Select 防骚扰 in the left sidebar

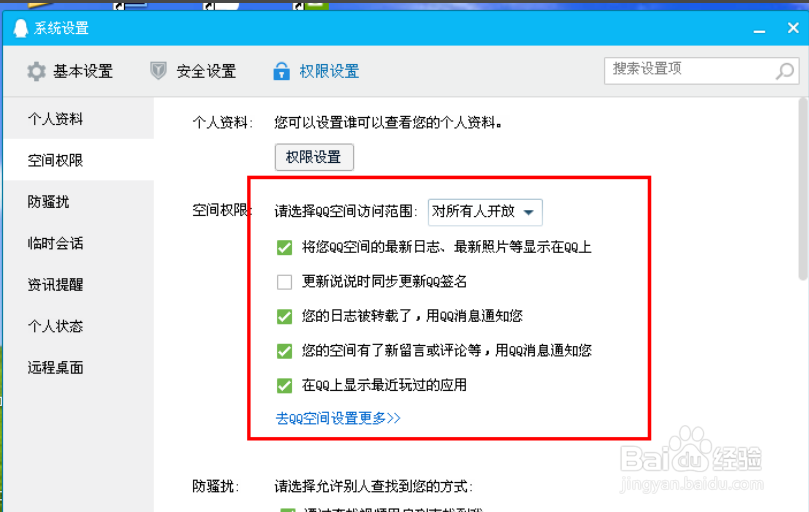coord(48,202)
